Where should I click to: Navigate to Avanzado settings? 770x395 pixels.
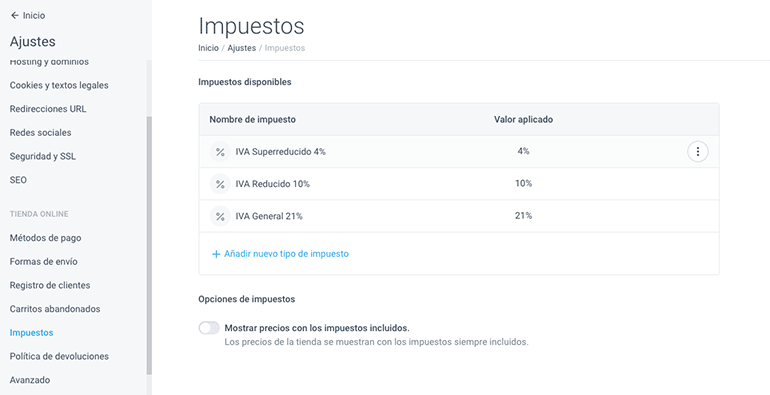pos(30,380)
